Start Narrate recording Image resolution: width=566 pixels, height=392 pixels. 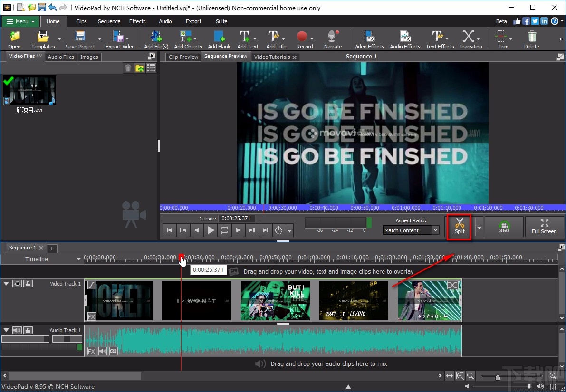pos(332,39)
